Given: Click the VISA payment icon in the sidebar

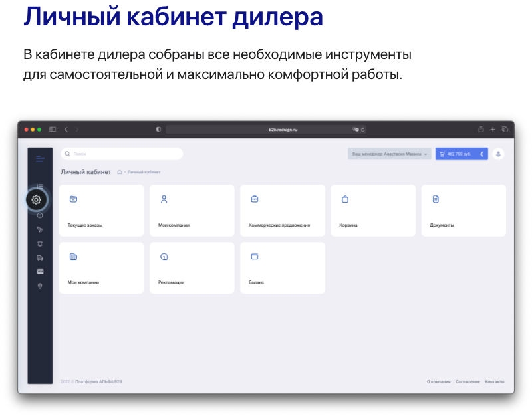Looking at the screenshot, I should tap(40, 272).
